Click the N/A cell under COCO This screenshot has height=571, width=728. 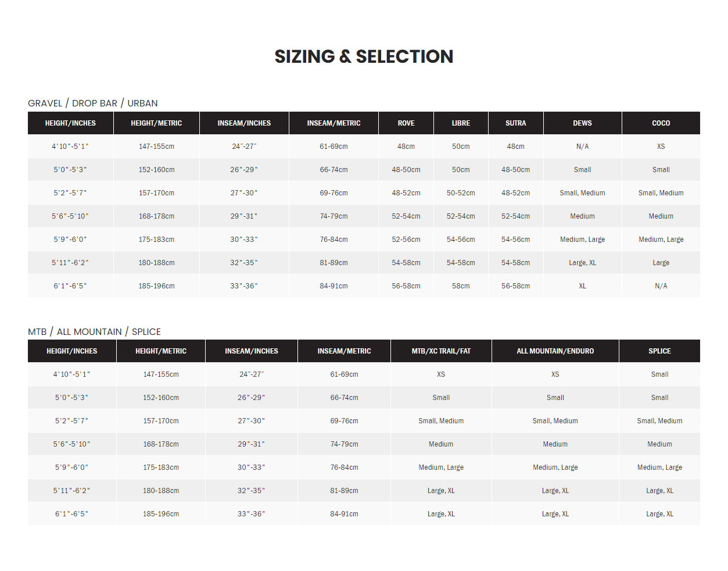(x=661, y=286)
